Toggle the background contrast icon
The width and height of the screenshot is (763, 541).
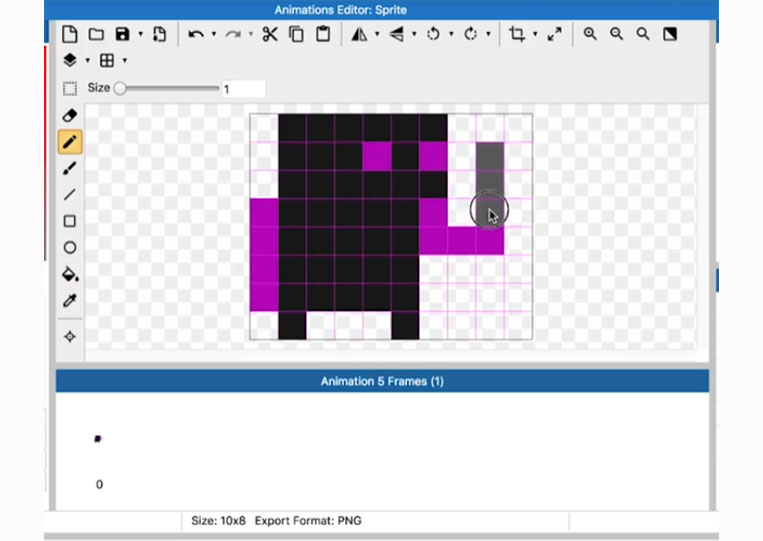coord(670,34)
